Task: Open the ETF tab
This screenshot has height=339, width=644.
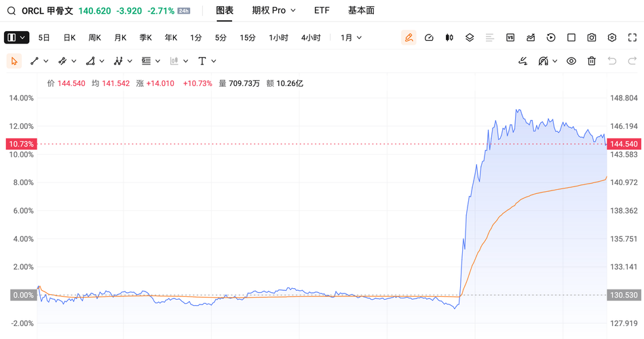Action: 322,11
